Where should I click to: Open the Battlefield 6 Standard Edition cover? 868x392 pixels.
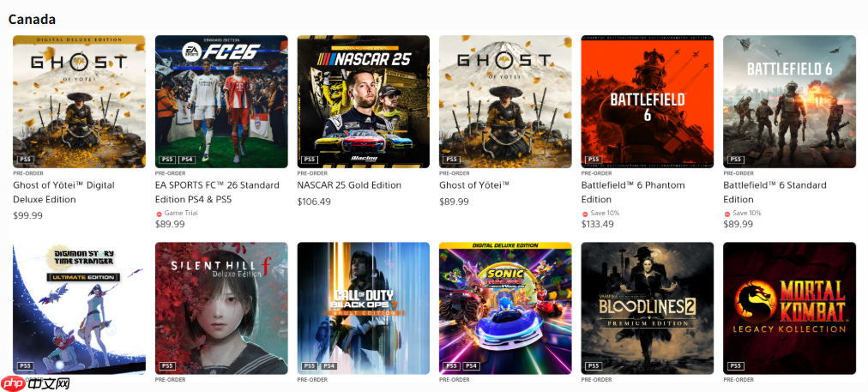789,102
